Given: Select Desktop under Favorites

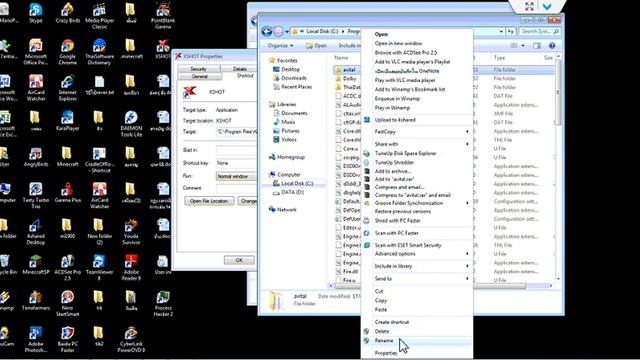Looking at the screenshot, I should [x=290, y=69].
